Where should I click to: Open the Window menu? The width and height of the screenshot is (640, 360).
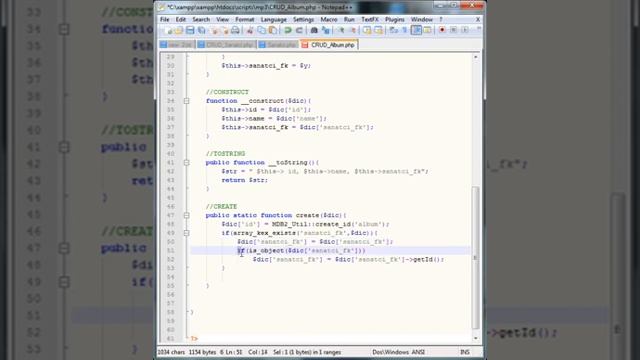422,20
